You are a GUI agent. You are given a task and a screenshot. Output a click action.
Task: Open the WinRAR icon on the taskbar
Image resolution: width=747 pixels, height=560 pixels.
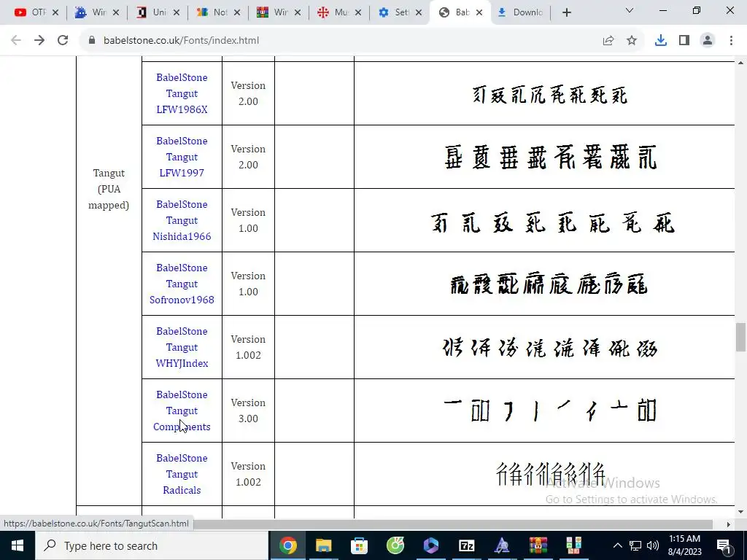tap(538, 545)
